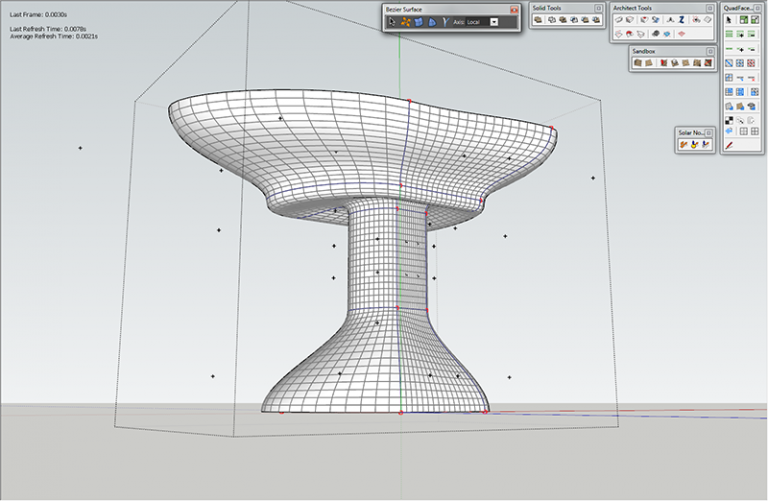Image resolution: width=768 pixels, height=501 pixels.
Task: Collapse the Architect Tools panel
Action: click(x=711, y=8)
